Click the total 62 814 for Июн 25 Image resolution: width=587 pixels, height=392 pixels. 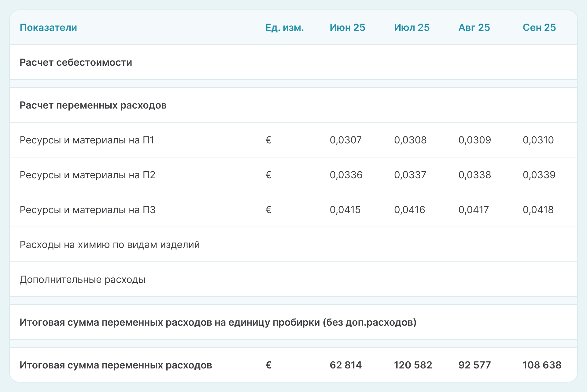[x=345, y=365]
